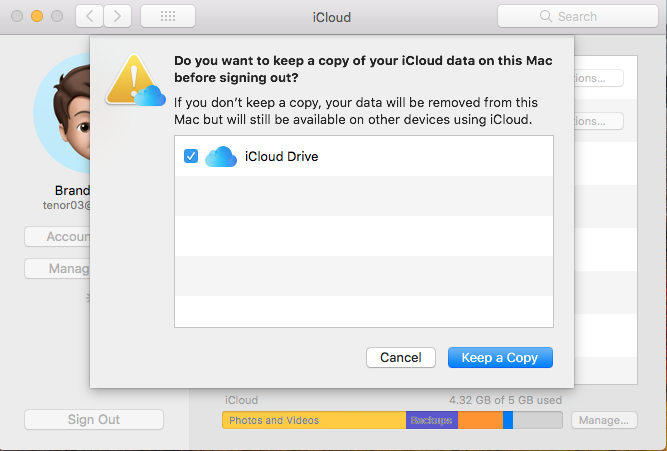Click the Photos and Videos storage segment
The image size is (667, 451).
click(314, 420)
